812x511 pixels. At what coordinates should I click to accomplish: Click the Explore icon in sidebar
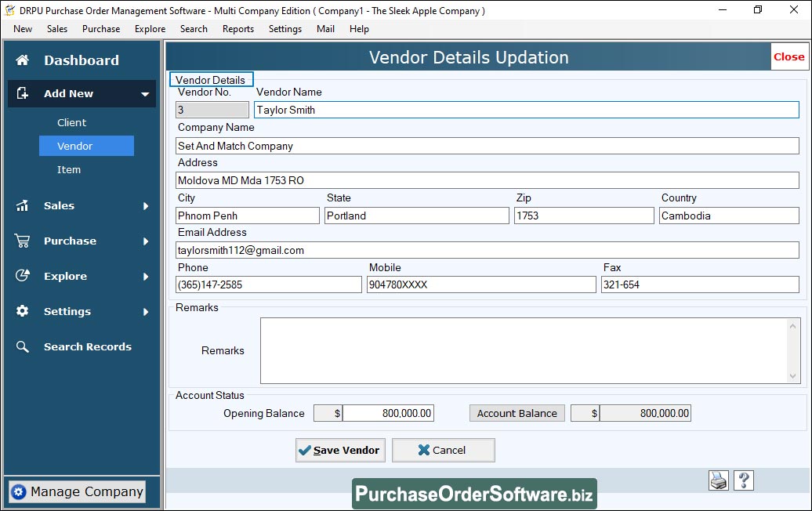(22, 276)
